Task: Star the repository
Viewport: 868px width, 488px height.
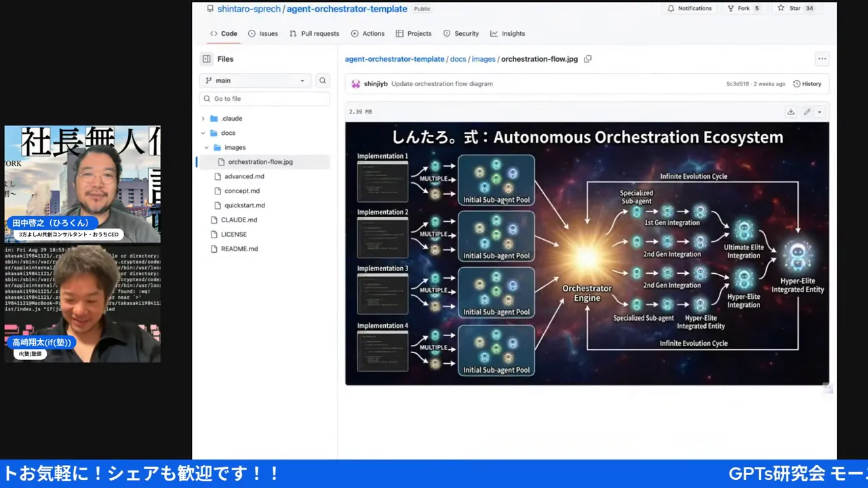Action: pos(789,7)
